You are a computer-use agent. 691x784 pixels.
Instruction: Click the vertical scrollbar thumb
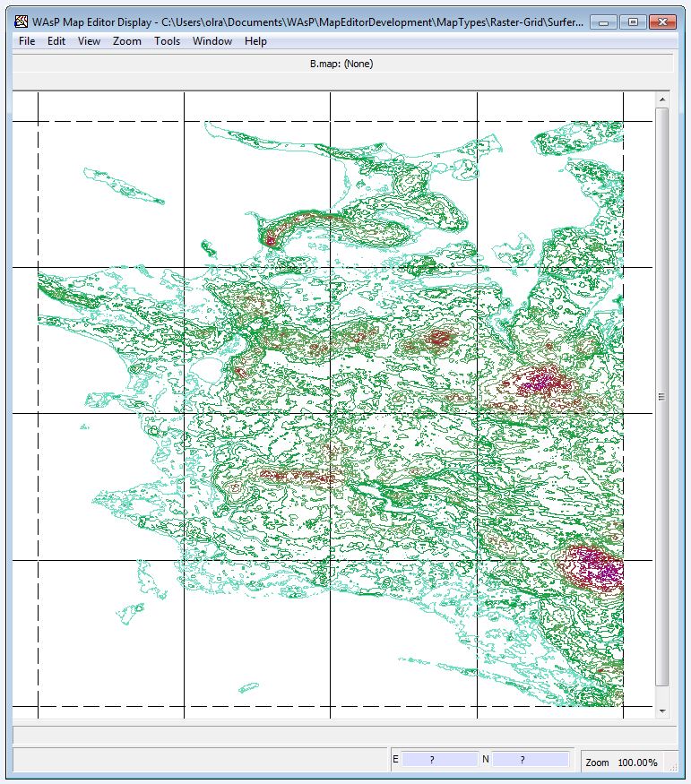click(662, 397)
